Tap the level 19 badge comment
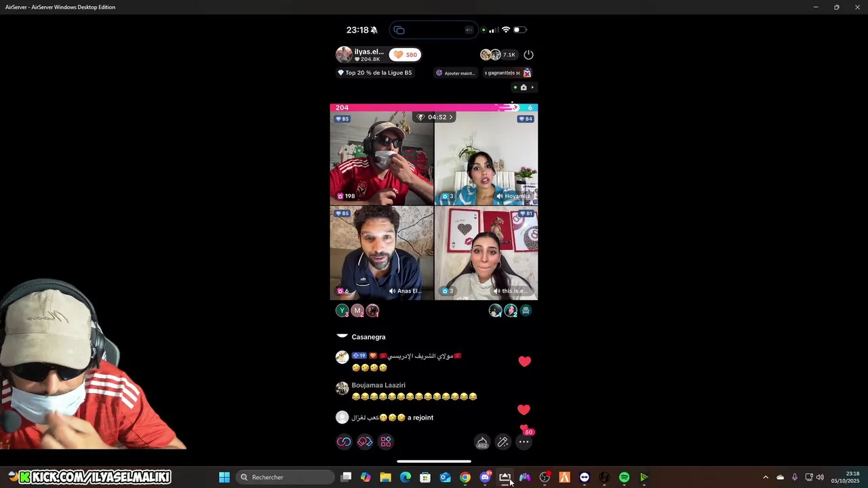The width and height of the screenshot is (868, 488). pyautogui.click(x=359, y=356)
